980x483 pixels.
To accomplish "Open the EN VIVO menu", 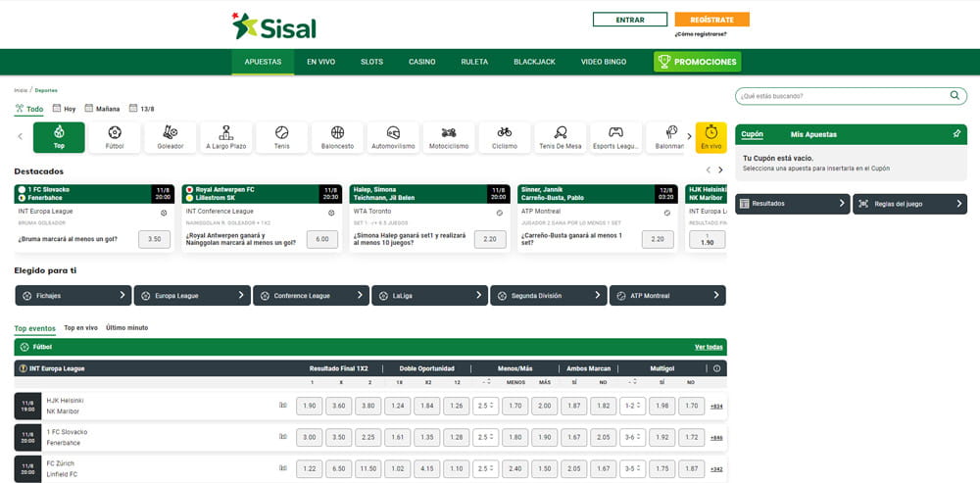I will pos(320,62).
